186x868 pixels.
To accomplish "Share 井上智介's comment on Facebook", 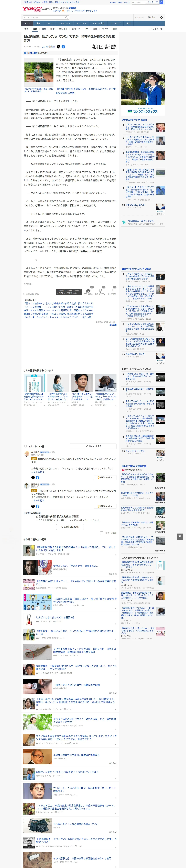I will point(38,477).
